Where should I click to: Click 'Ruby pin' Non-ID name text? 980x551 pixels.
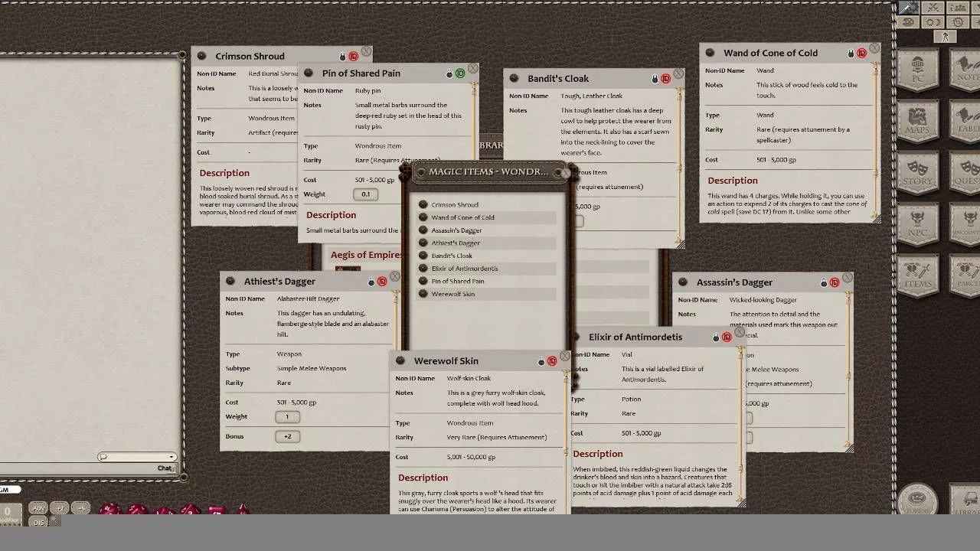click(x=368, y=90)
